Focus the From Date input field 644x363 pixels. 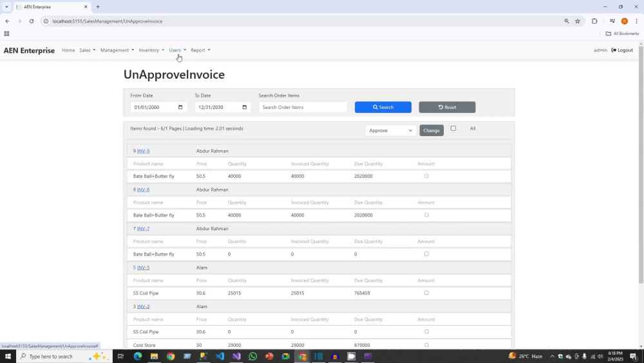click(x=158, y=107)
